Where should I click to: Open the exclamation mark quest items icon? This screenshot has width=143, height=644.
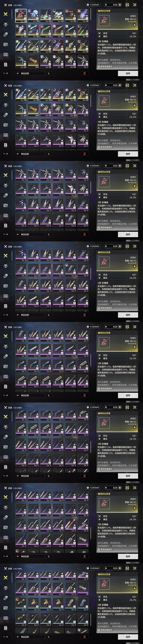5,65
